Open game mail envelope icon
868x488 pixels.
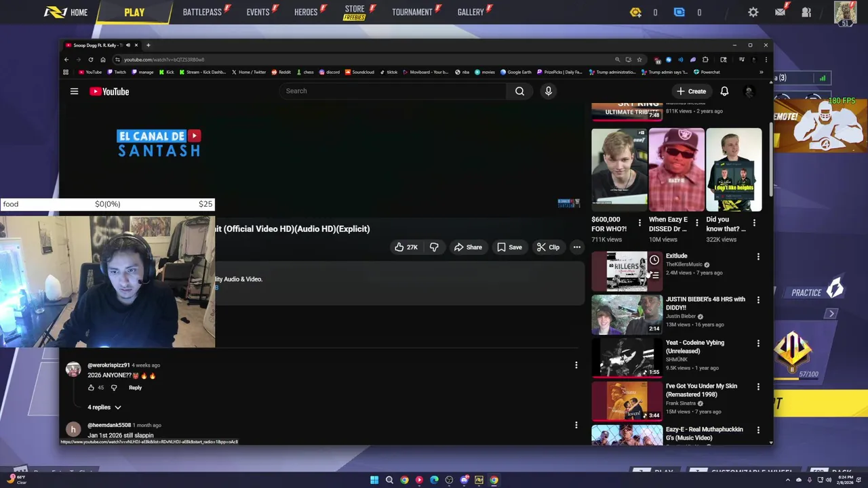point(780,12)
